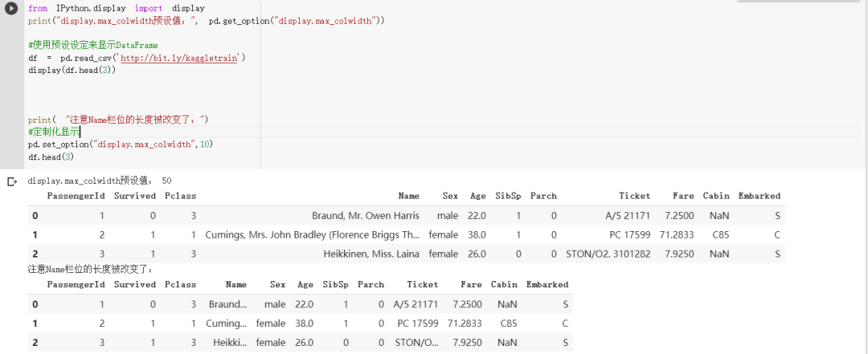The height and width of the screenshot is (354, 868).
Task: Select the Name header in the wide table
Action: (x=408, y=196)
